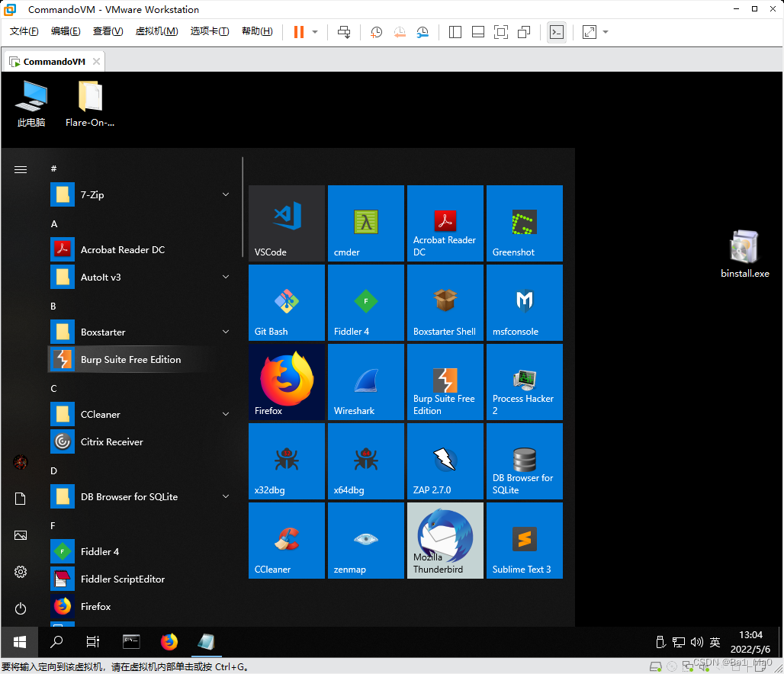
Task: Open the x32dbg tile
Action: click(x=287, y=461)
